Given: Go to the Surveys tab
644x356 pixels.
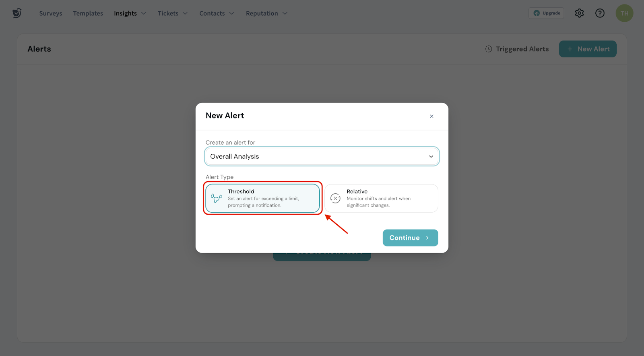Looking at the screenshot, I should tap(51, 13).
